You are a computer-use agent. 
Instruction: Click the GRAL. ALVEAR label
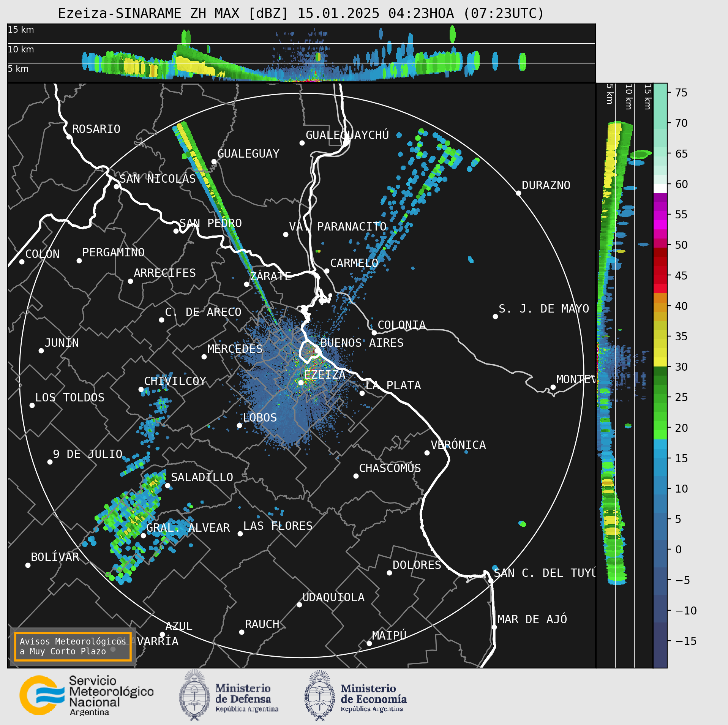tap(188, 528)
